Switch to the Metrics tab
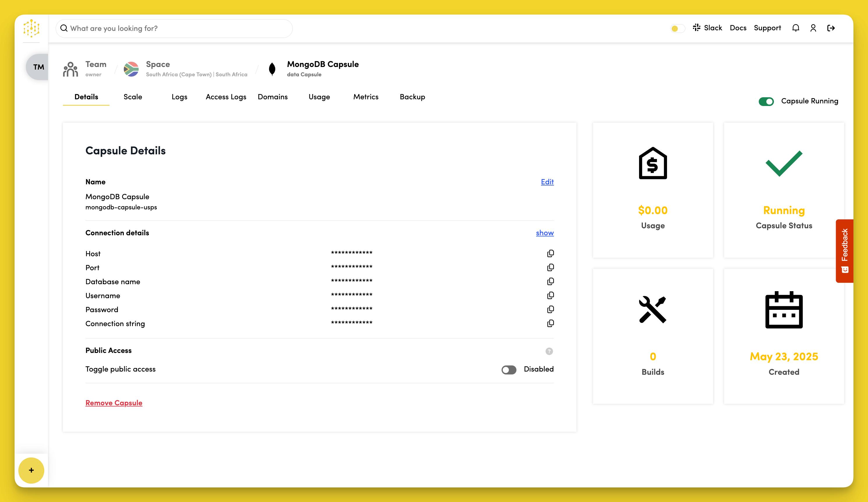This screenshot has width=868, height=502. click(x=366, y=97)
